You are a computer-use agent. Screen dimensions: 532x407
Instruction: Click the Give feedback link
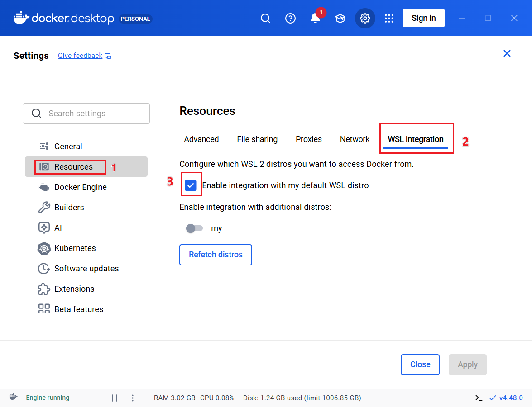click(x=80, y=56)
